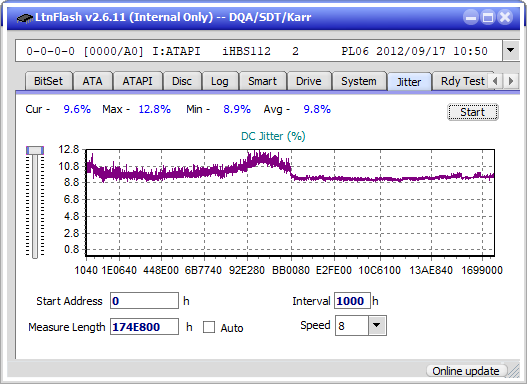
Task: Expand the Speed dropdown
Action: [377, 326]
